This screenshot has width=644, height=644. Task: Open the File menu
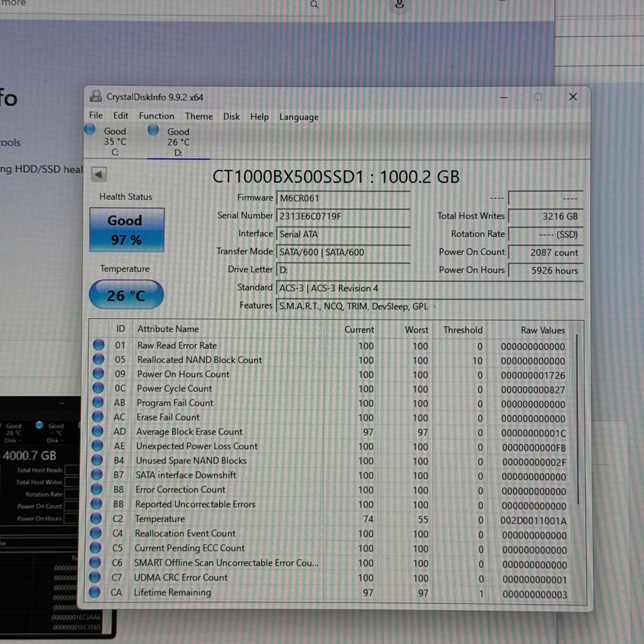pos(96,115)
